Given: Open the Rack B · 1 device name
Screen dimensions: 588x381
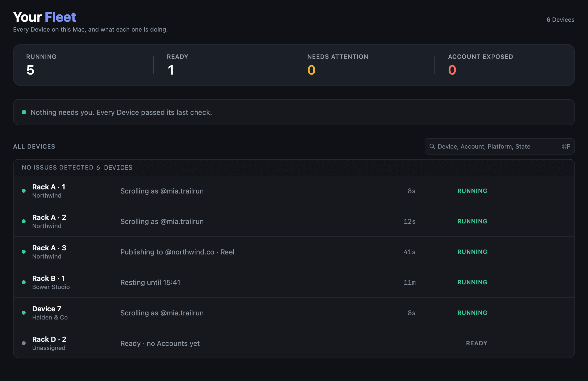Looking at the screenshot, I should click(x=49, y=278).
